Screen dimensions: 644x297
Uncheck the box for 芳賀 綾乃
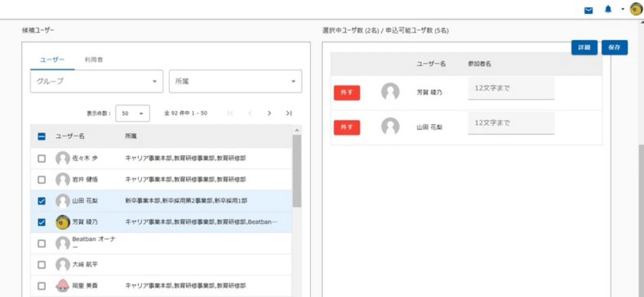click(42, 222)
